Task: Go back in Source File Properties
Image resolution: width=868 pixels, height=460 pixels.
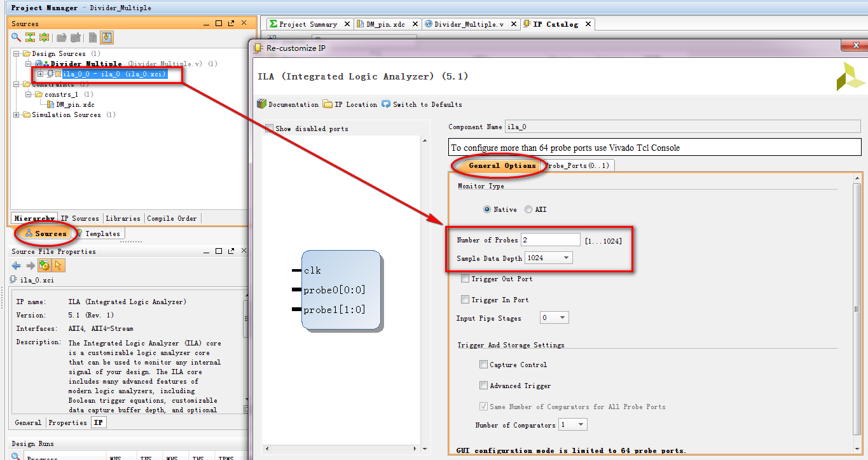Action: (17, 266)
